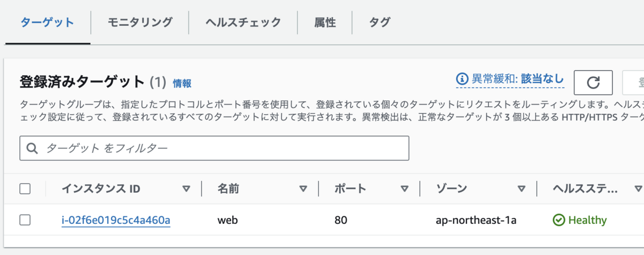
Task: Click the 情報 info link
Action: pyautogui.click(x=182, y=83)
